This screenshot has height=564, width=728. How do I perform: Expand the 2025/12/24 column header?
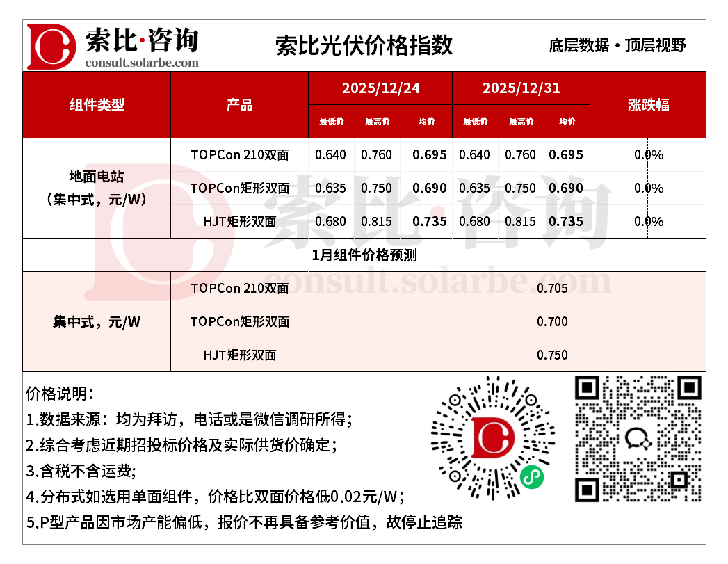click(x=380, y=88)
